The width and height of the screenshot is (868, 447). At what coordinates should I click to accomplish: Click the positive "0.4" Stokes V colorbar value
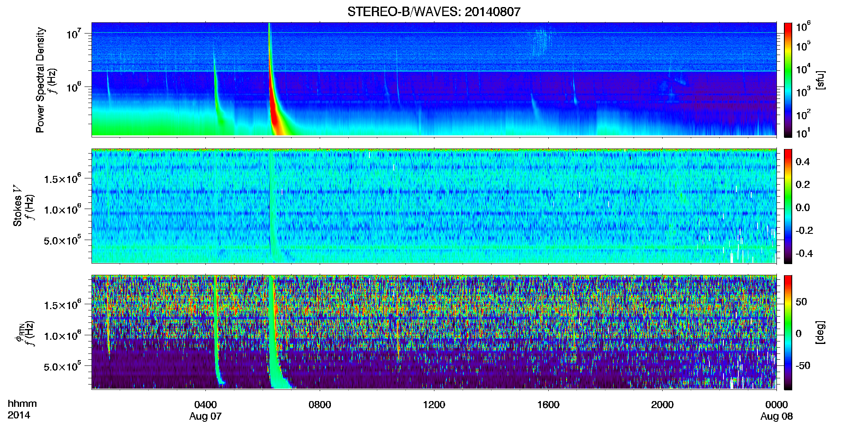pos(803,162)
